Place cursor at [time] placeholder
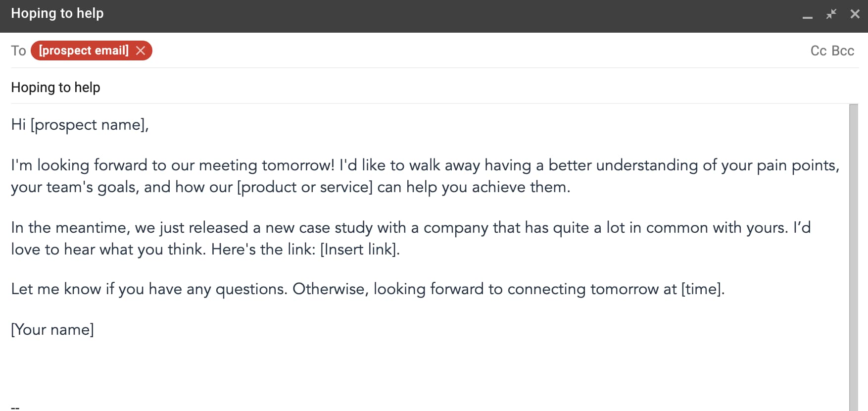Screen dimensions: 868x411 [x=701, y=289]
